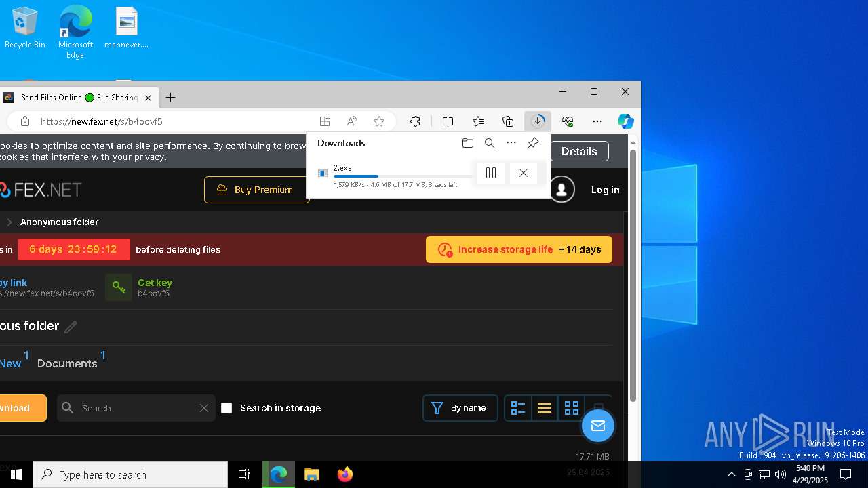Viewport: 868px width, 488px height.
Task: Clear the search field with X
Action: [204, 408]
